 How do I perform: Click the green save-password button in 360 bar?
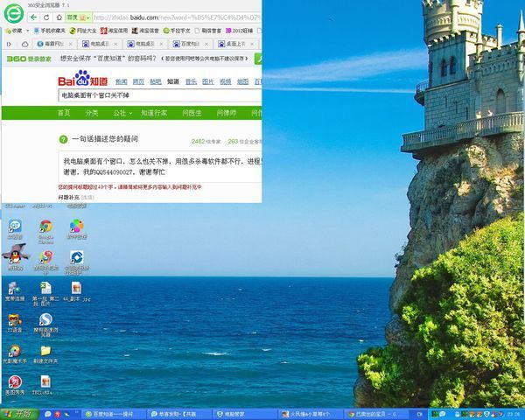[x=258, y=59]
